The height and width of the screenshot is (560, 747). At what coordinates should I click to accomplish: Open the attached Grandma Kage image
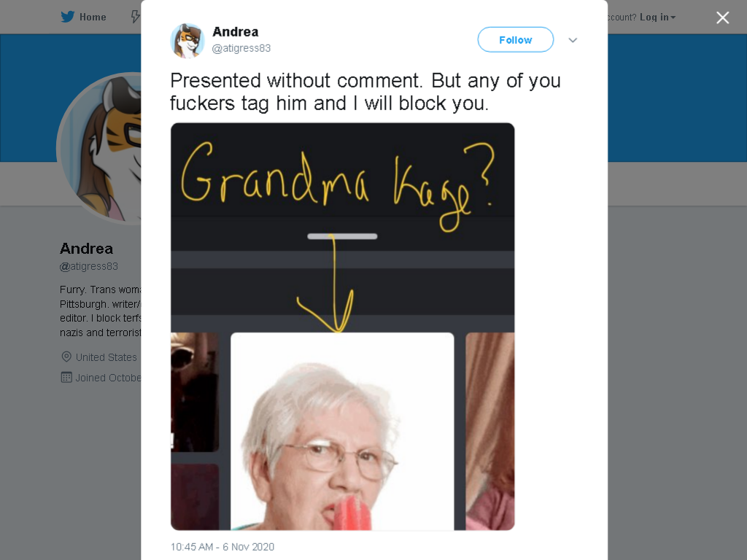pyautogui.click(x=343, y=326)
